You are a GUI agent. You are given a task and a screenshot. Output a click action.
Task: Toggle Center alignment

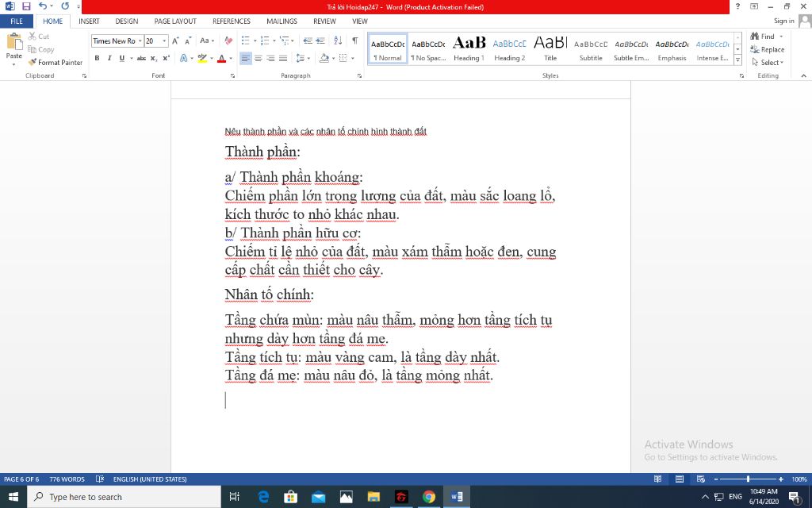click(x=258, y=58)
